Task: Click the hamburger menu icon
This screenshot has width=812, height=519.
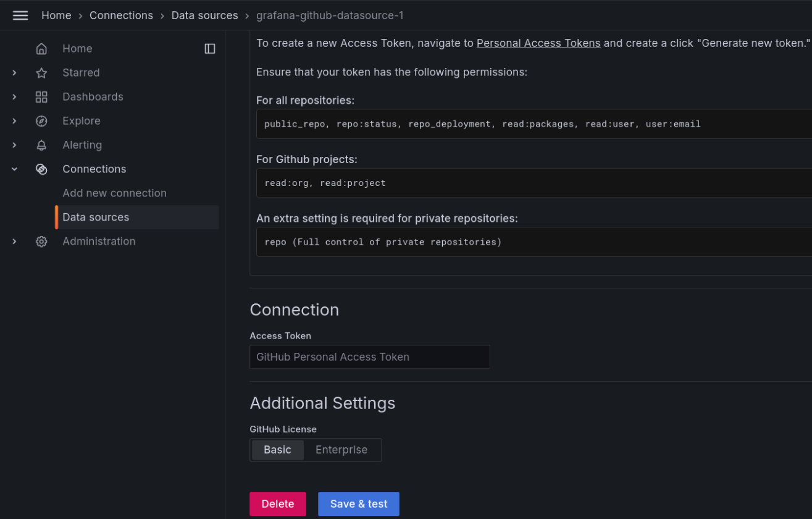Action: (20, 15)
